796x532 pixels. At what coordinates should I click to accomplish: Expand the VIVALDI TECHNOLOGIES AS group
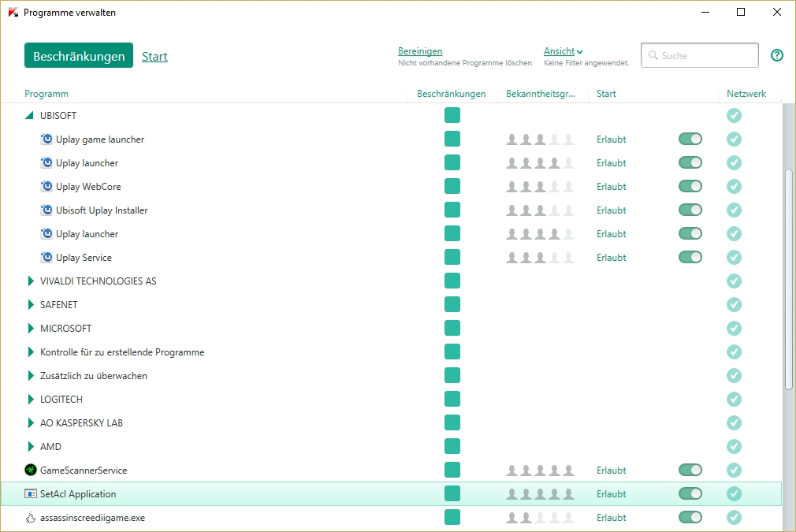(x=31, y=281)
